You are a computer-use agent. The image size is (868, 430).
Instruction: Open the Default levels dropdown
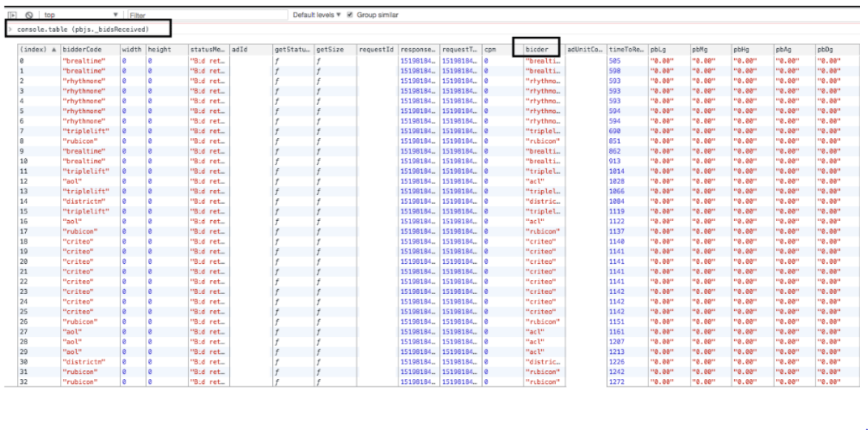pos(316,15)
